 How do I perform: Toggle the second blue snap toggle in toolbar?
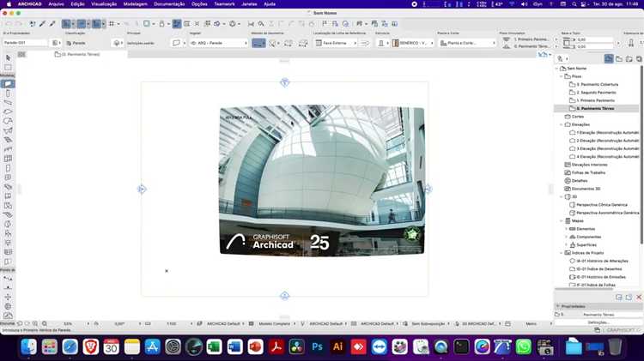coord(82,24)
